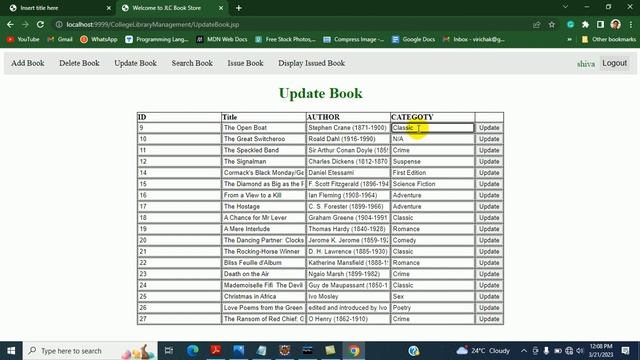Open the MDN Web Docs bookmark
This screenshot has width=640, height=360.
222,39
